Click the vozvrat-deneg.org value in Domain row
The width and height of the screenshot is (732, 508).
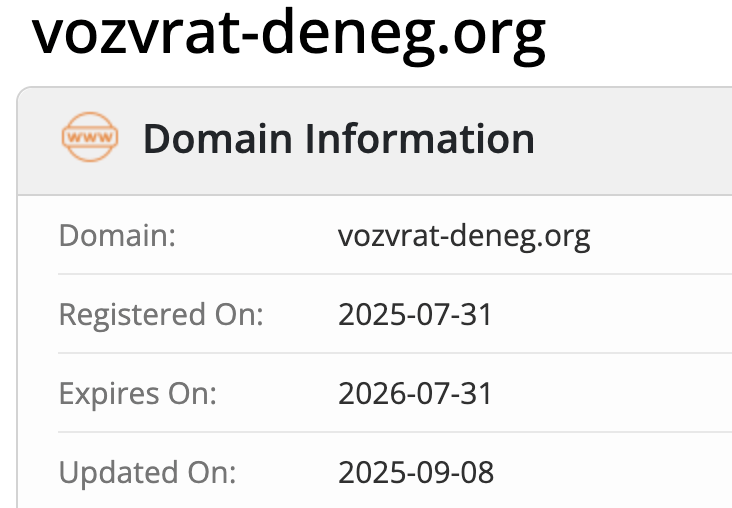pos(464,237)
